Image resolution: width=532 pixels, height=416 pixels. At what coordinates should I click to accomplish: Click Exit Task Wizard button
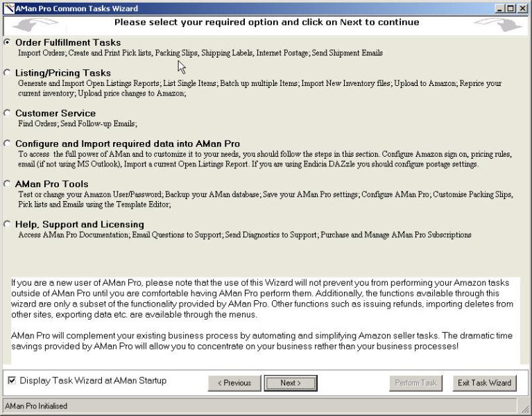coord(485,383)
